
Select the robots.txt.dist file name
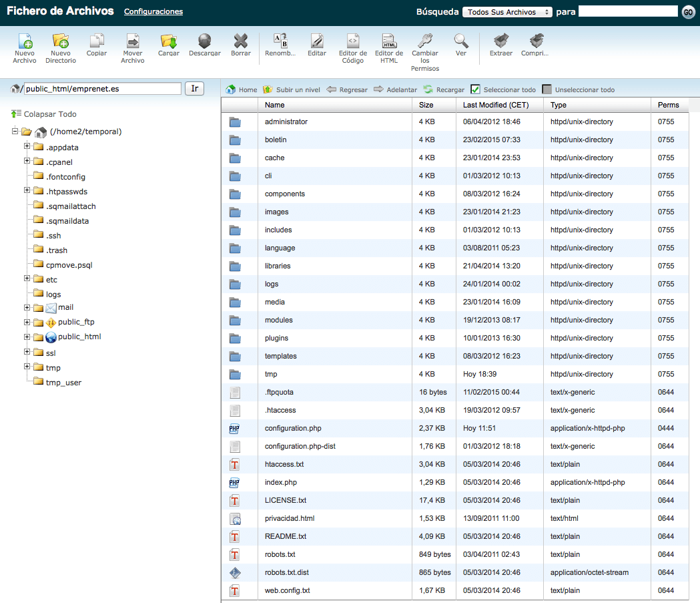click(287, 572)
